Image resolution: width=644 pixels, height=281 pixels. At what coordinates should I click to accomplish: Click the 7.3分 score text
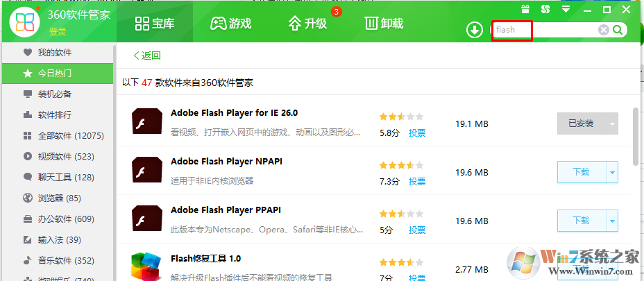pyautogui.click(x=389, y=182)
